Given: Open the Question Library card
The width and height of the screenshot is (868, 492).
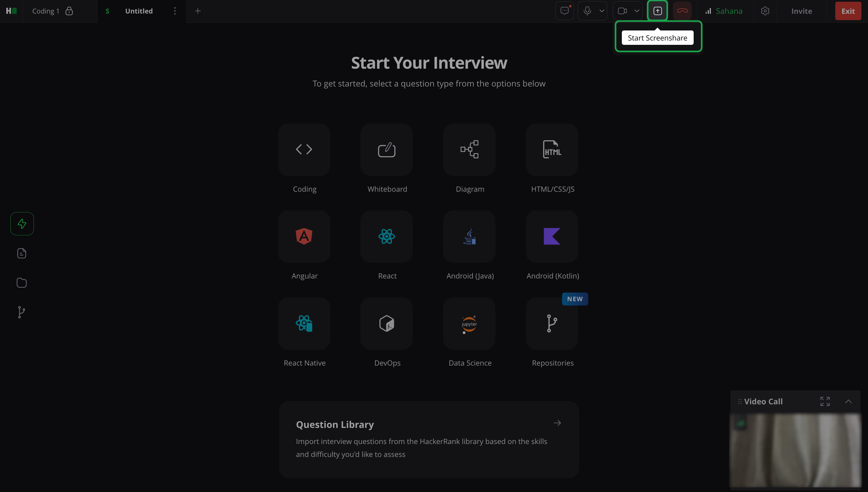Looking at the screenshot, I should tap(429, 439).
